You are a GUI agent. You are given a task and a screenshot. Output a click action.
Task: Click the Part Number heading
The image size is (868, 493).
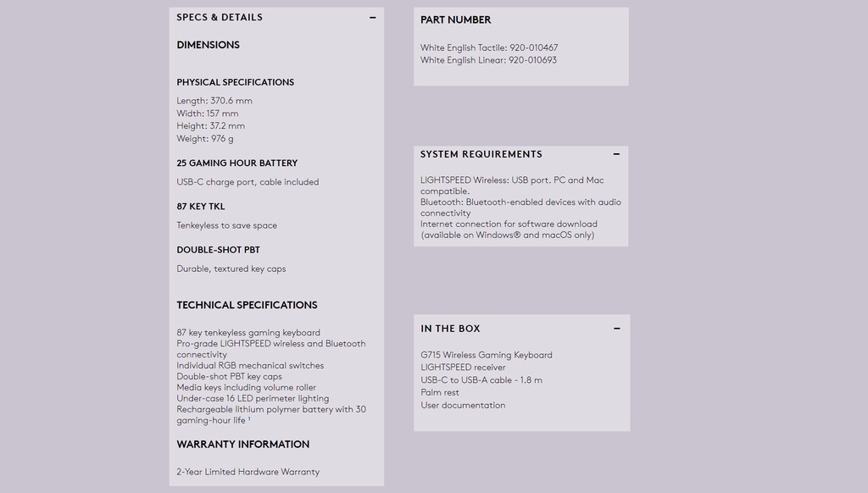[x=455, y=20]
